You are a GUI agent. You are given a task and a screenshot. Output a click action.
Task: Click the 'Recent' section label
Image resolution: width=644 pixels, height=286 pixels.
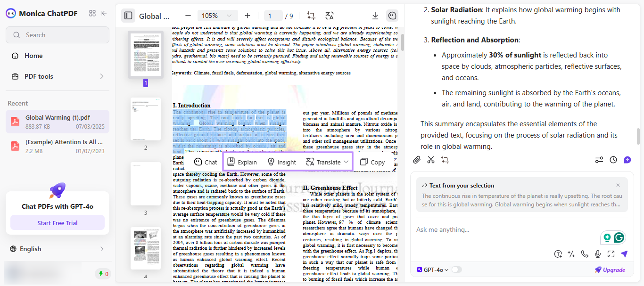(x=18, y=103)
